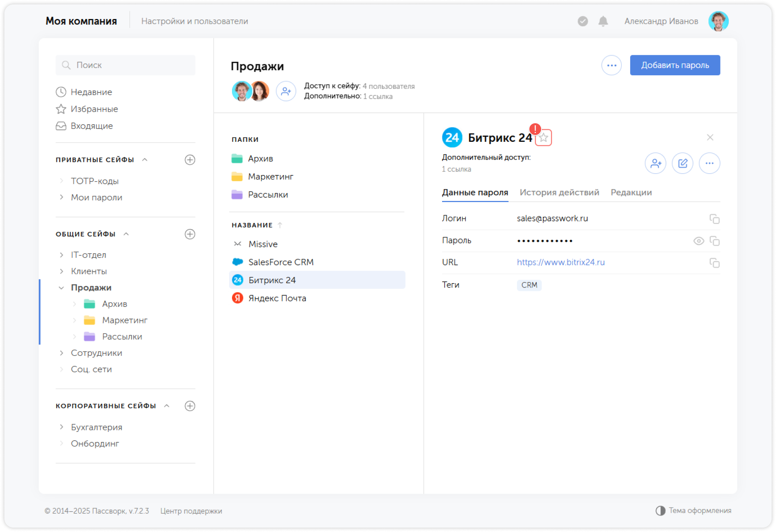Switch to История действий tab
776x532 pixels.
(559, 193)
